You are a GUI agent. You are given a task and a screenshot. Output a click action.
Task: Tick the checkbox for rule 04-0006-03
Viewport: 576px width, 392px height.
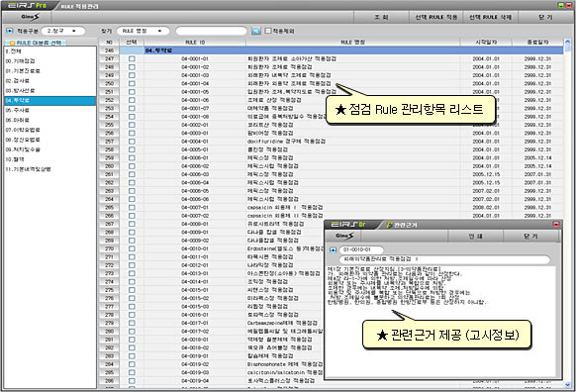click(132, 174)
